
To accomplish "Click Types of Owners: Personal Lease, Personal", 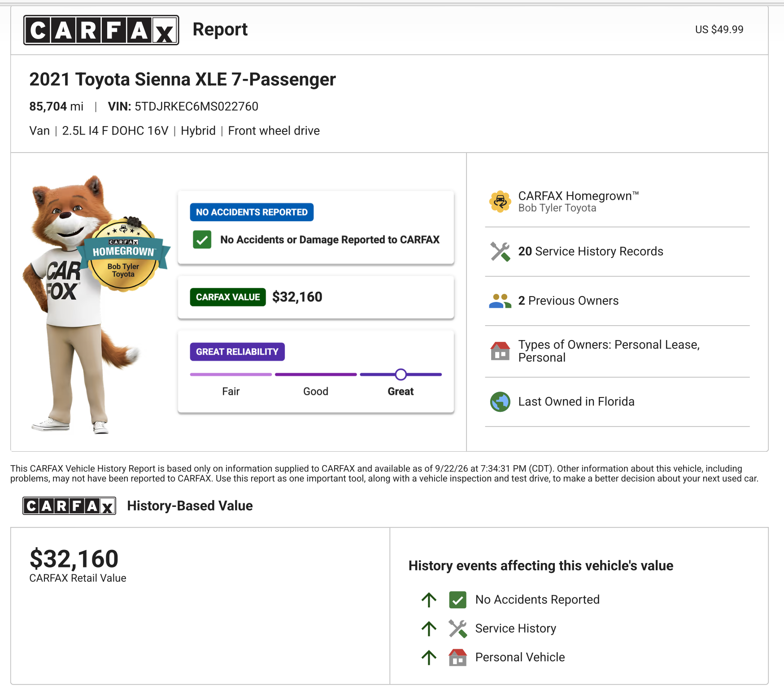I will click(609, 351).
